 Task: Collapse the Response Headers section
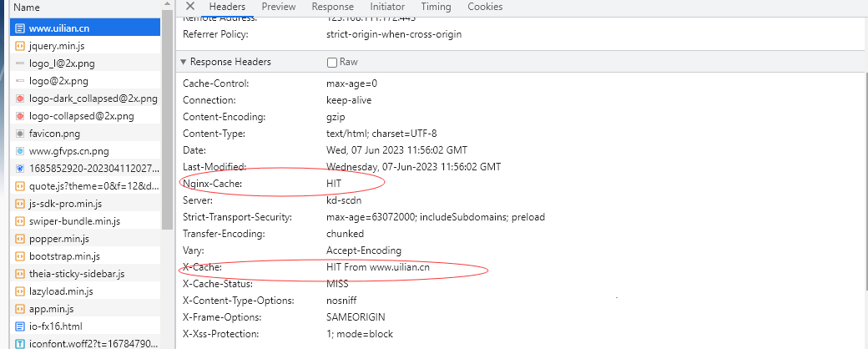[184, 63]
